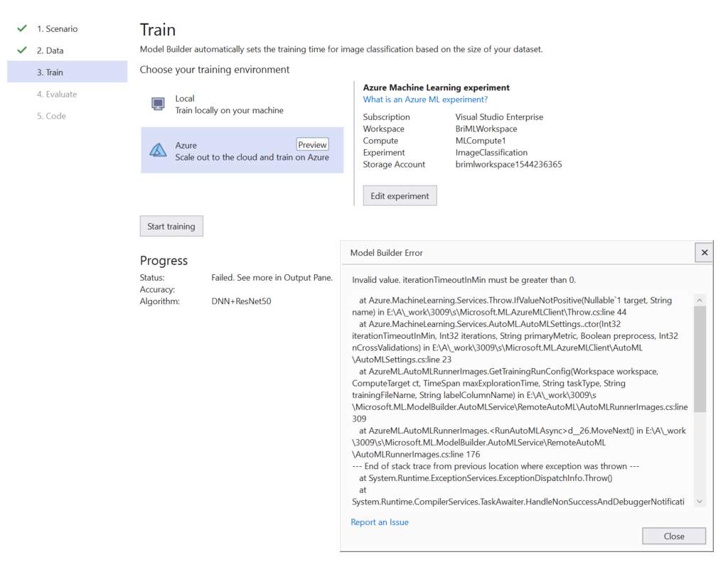Click the stack trace scroll down arrow

tap(700, 501)
